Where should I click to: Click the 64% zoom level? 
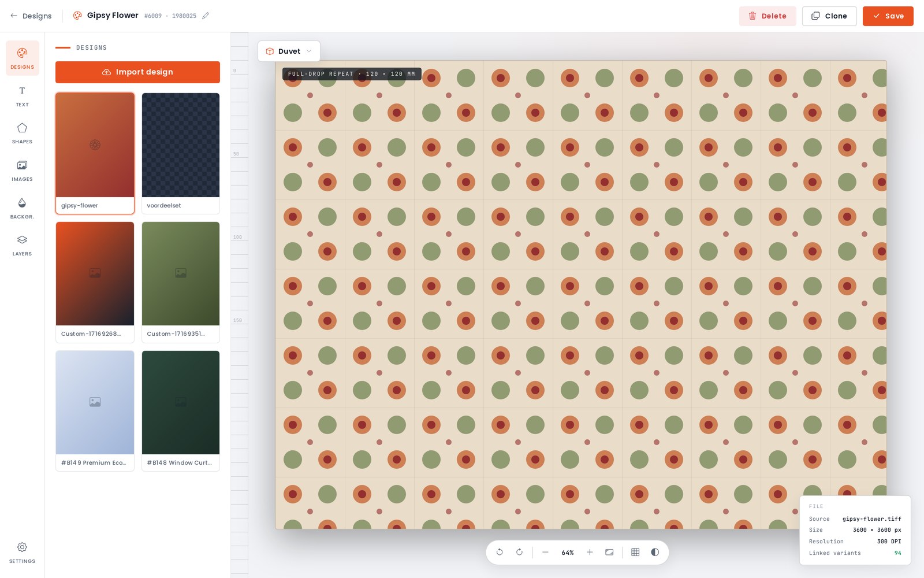point(568,553)
